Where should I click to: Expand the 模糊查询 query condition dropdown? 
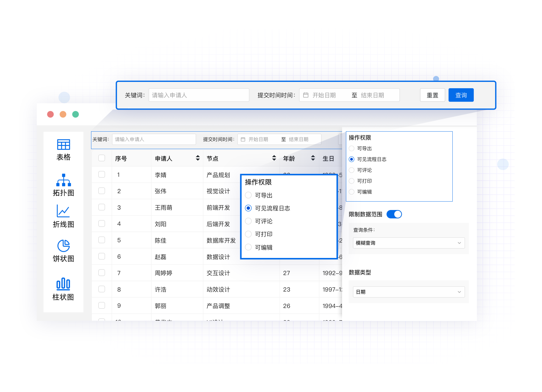[x=409, y=243]
